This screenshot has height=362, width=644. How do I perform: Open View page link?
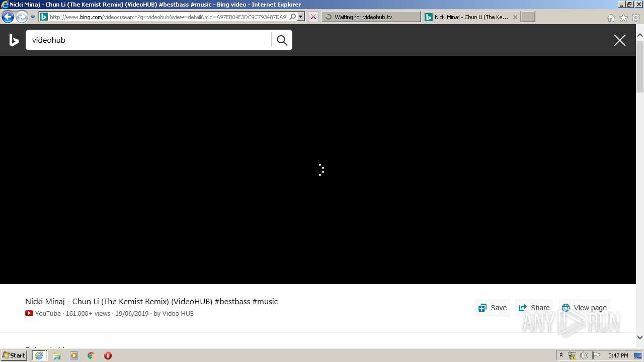pos(584,308)
